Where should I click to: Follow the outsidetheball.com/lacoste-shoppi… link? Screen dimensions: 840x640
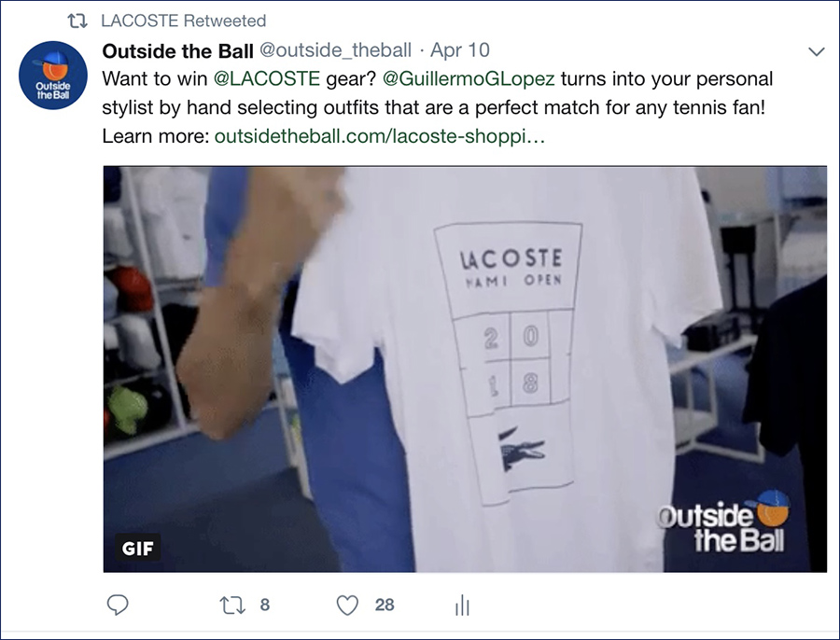[379, 136]
